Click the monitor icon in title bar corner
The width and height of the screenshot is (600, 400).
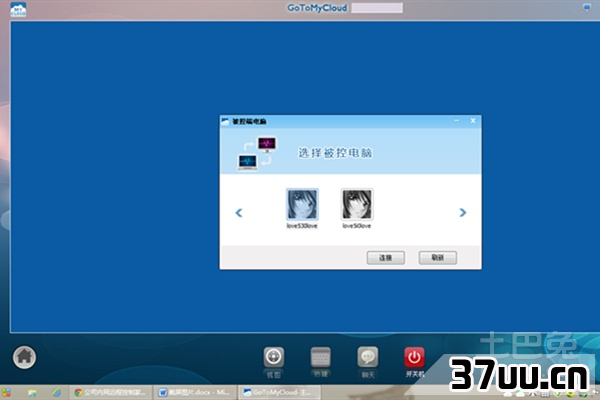click(x=587, y=7)
